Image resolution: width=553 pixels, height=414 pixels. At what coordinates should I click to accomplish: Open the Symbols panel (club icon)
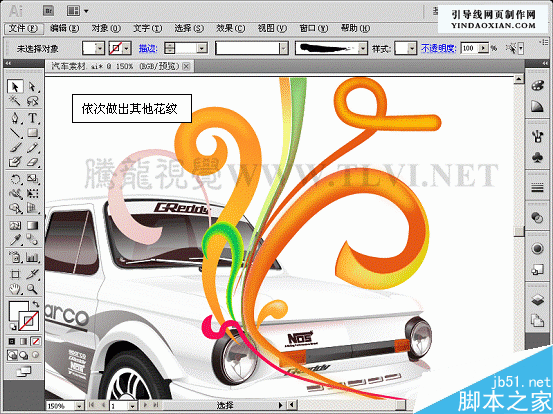pos(537,157)
